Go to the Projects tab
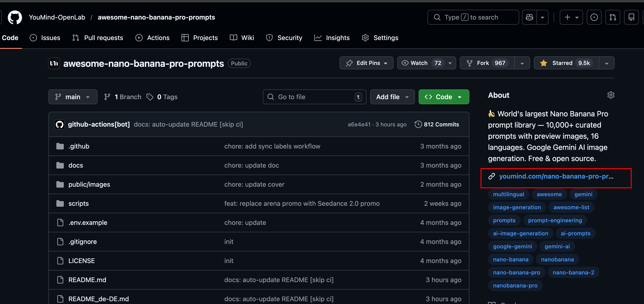The image size is (644, 304). click(x=200, y=38)
